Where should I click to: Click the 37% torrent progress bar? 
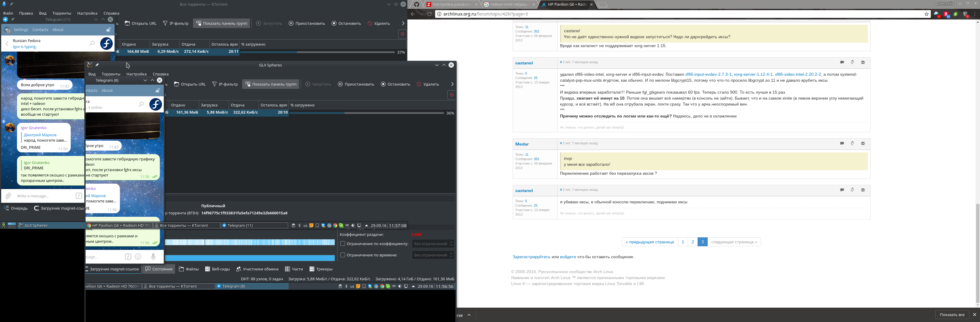[x=317, y=52]
